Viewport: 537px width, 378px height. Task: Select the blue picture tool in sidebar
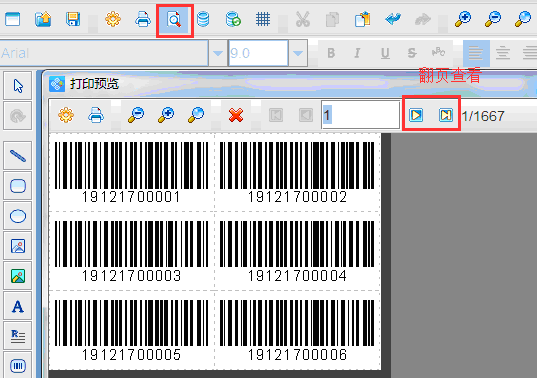point(18,246)
